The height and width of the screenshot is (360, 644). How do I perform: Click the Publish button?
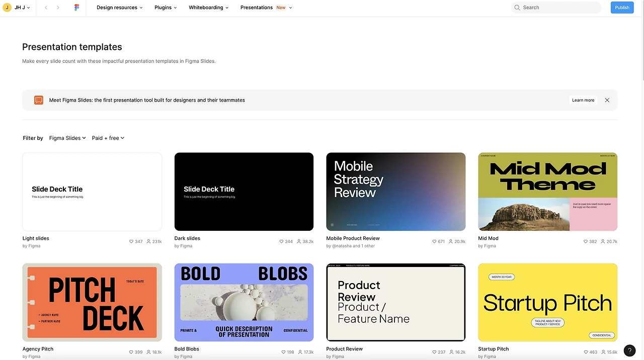coord(622,8)
